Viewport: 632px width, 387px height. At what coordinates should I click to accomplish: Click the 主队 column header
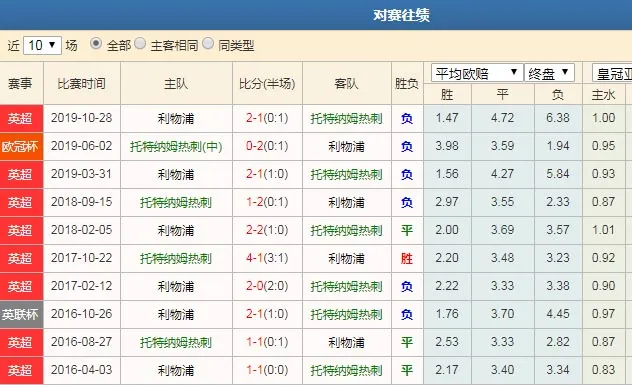point(176,83)
